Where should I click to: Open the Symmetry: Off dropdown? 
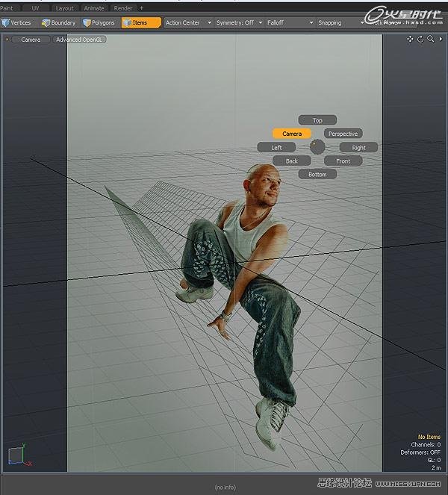(240, 22)
